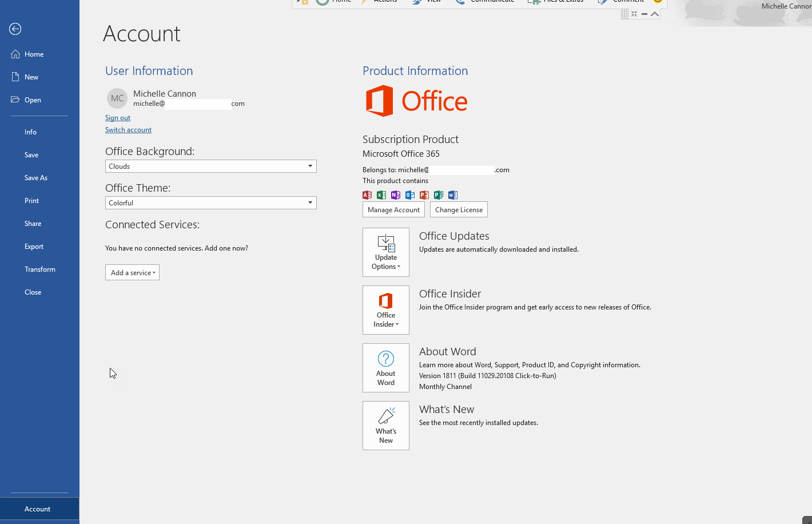Click the shrink arrows icon on remote toolbar

(x=634, y=14)
